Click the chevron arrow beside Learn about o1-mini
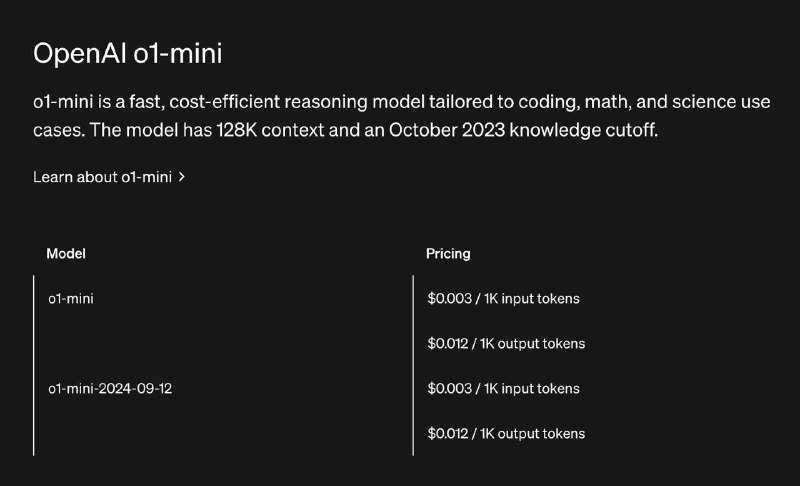800x486 pixels. tap(182, 177)
